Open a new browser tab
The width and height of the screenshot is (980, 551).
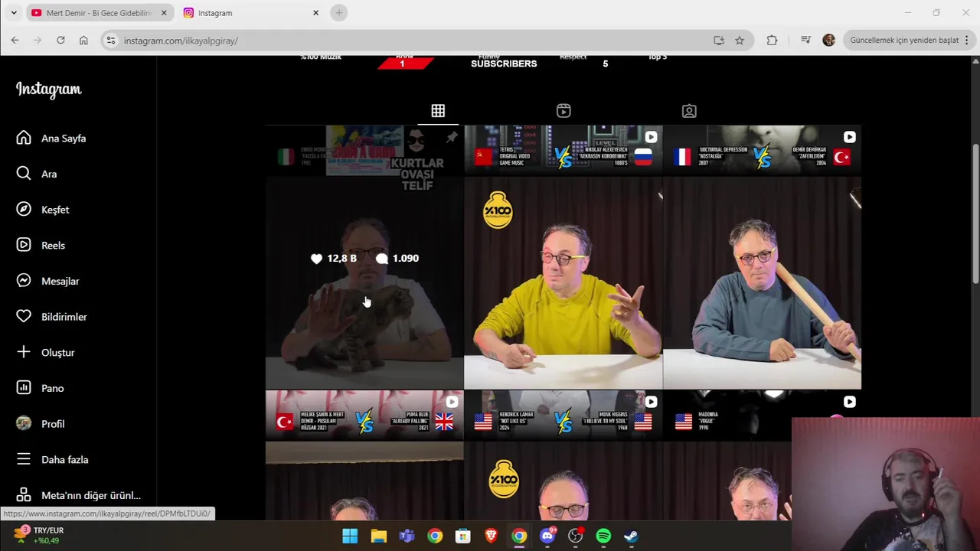click(339, 13)
